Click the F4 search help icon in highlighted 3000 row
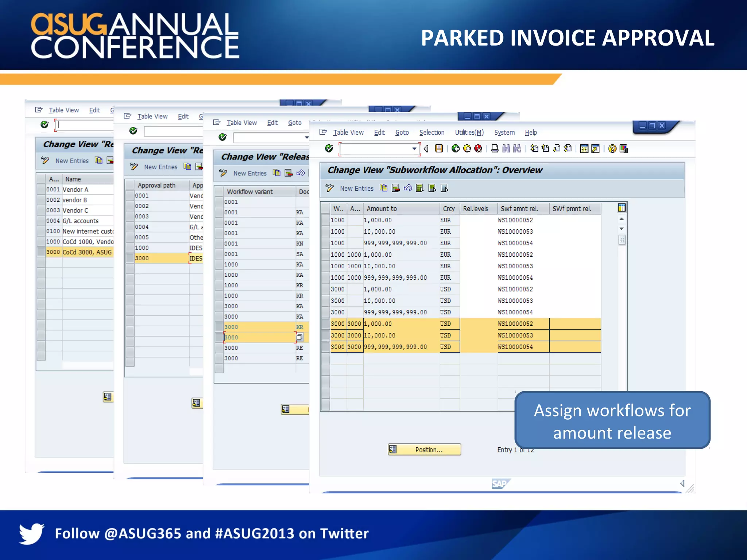747x560 pixels. pos(299,338)
